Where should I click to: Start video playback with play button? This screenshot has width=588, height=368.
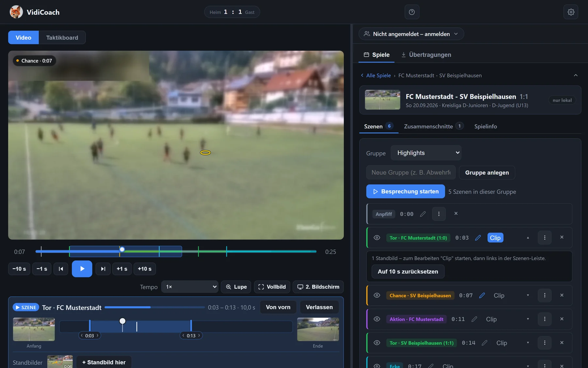(x=82, y=269)
